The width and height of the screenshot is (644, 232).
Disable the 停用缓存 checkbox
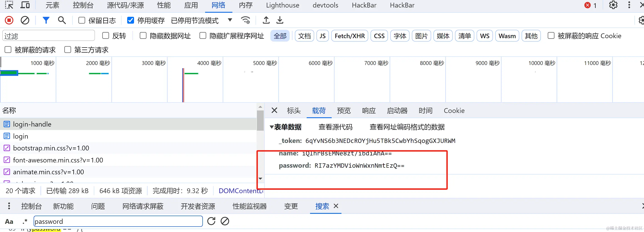(x=130, y=20)
